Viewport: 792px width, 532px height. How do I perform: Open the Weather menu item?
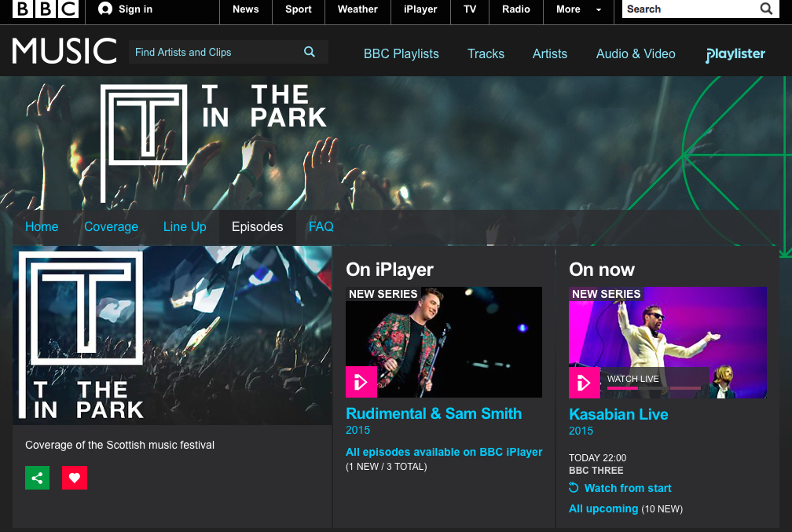click(x=357, y=9)
